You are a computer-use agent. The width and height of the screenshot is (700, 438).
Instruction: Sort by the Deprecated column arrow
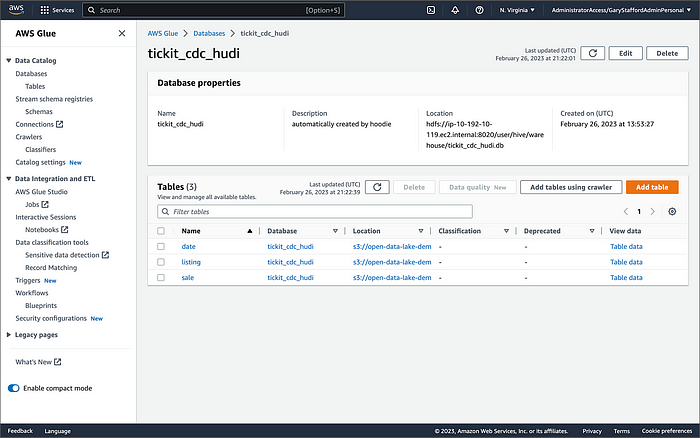tap(592, 231)
